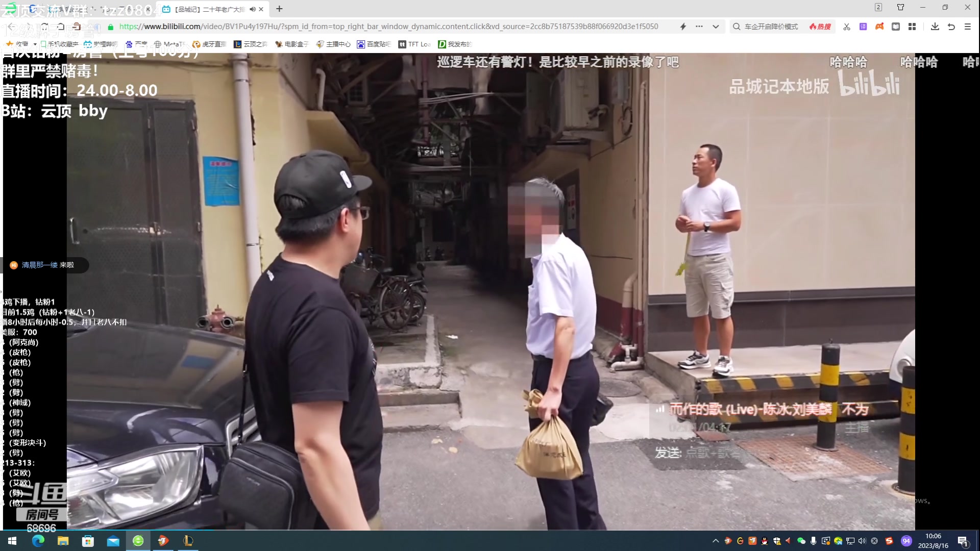This screenshot has width=980, height=551.
Task: Open the notification center icon
Action: (x=963, y=541)
